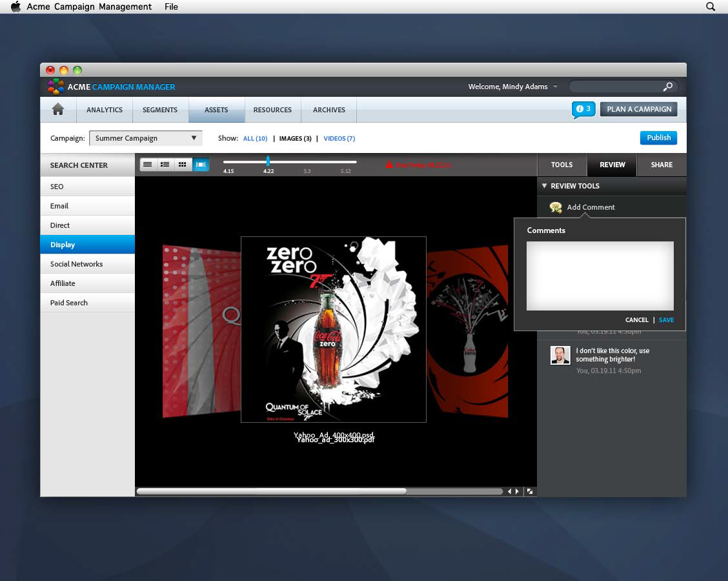Click the Add Comment icon
The width and height of the screenshot is (728, 581).
click(x=556, y=207)
